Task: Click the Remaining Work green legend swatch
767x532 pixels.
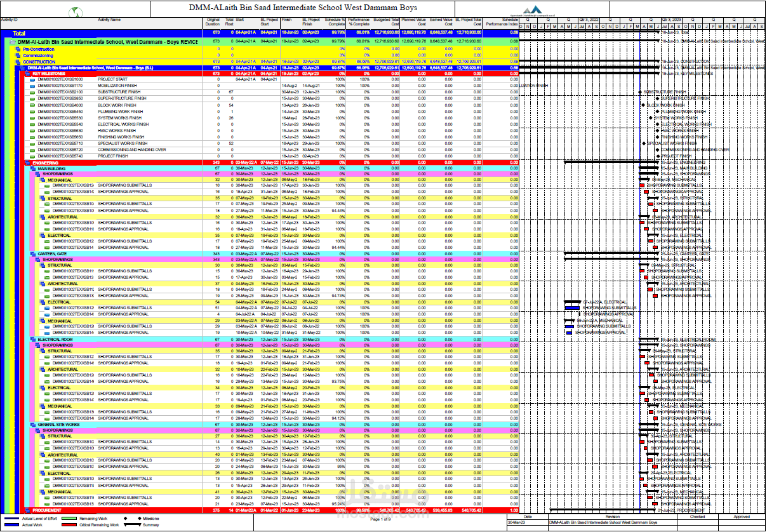Action: [68, 519]
